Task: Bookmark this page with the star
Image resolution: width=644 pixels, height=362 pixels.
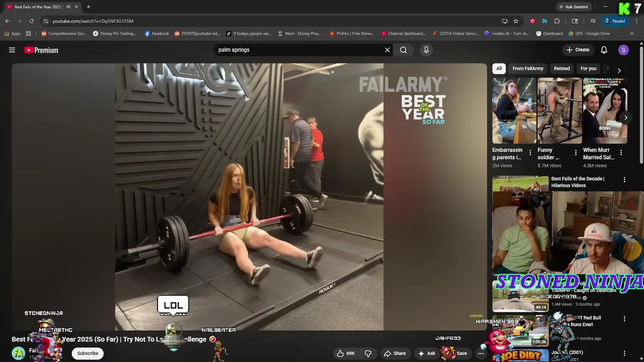Action: pos(516,21)
